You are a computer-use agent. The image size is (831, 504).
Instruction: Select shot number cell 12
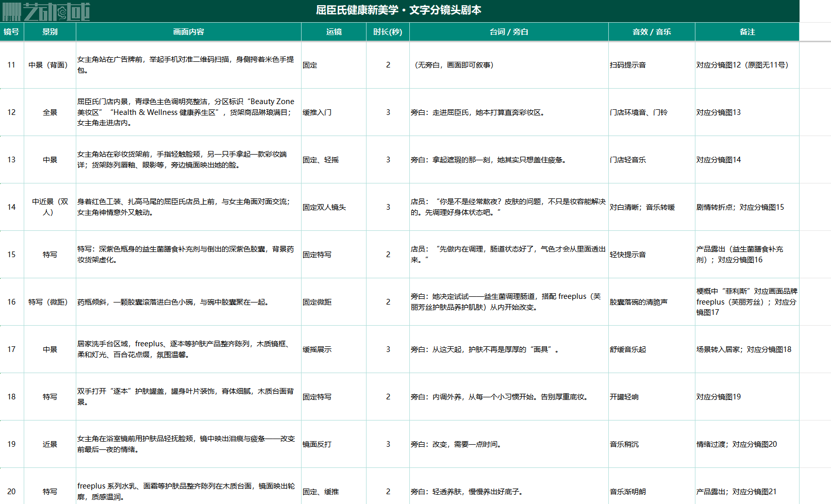click(11, 112)
